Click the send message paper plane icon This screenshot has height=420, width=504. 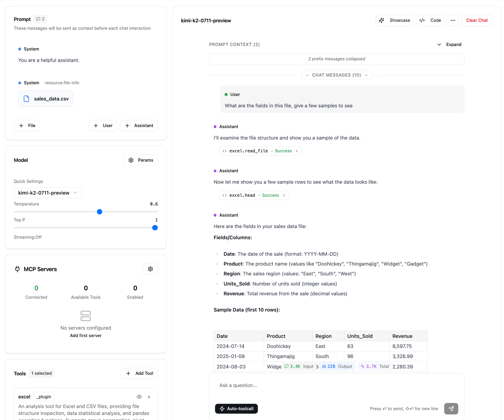pyautogui.click(x=451, y=409)
